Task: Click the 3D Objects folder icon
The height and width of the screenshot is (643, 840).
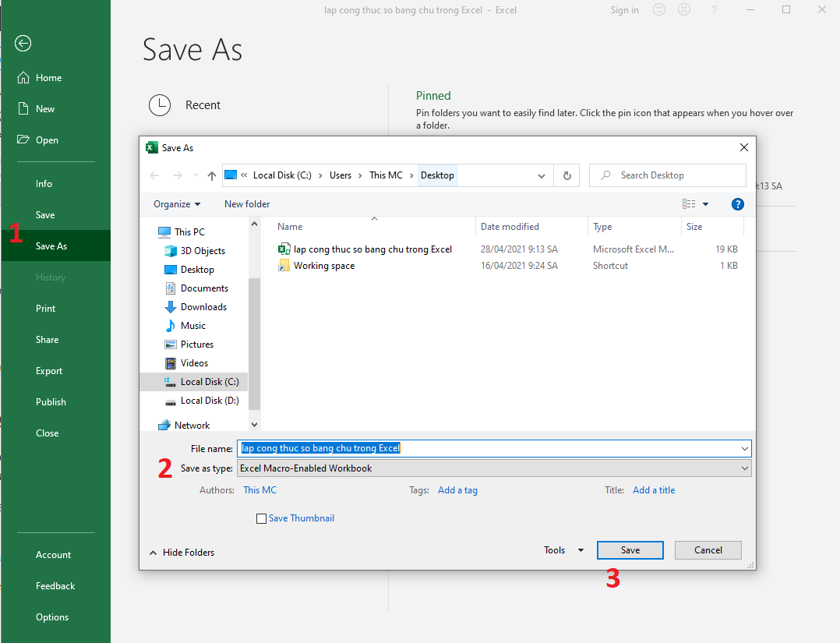Action: click(171, 251)
